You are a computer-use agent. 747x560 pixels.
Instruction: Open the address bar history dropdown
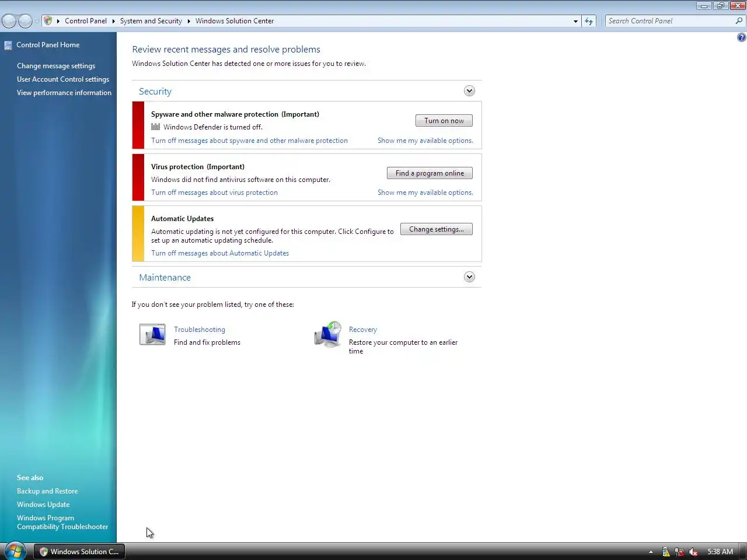575,21
